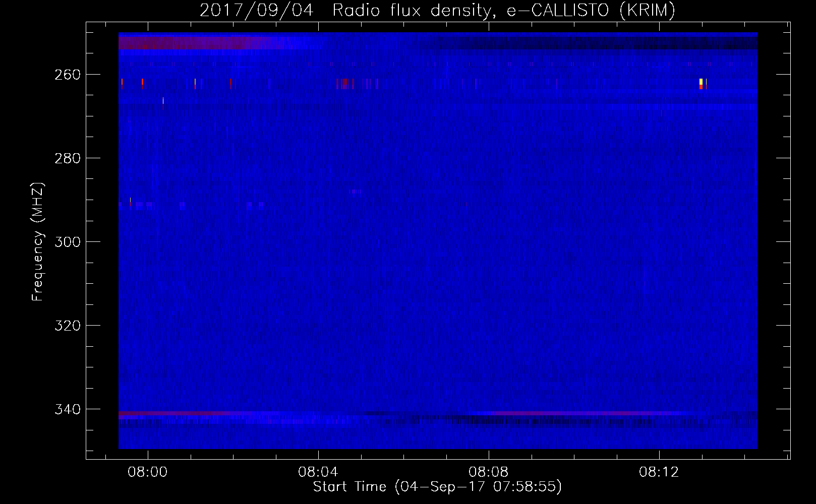This screenshot has width=816, height=504.
Task: Click the 08:08 time tick label
Action: click(489, 472)
